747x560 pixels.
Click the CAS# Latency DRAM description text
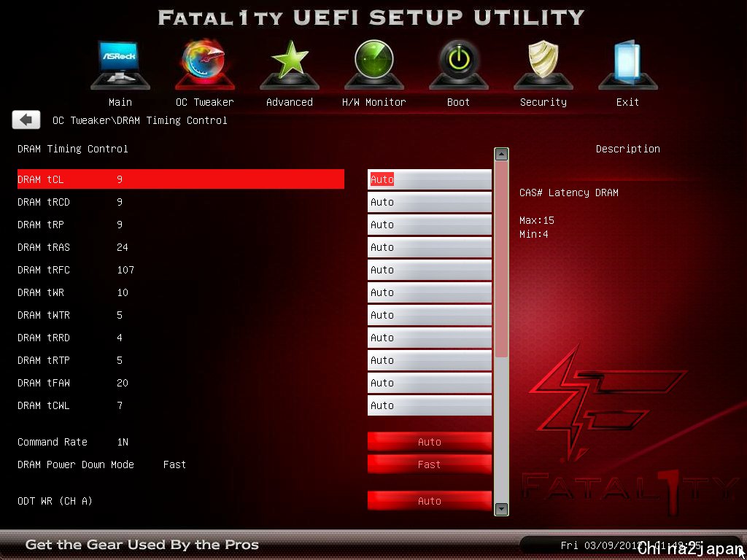click(569, 192)
